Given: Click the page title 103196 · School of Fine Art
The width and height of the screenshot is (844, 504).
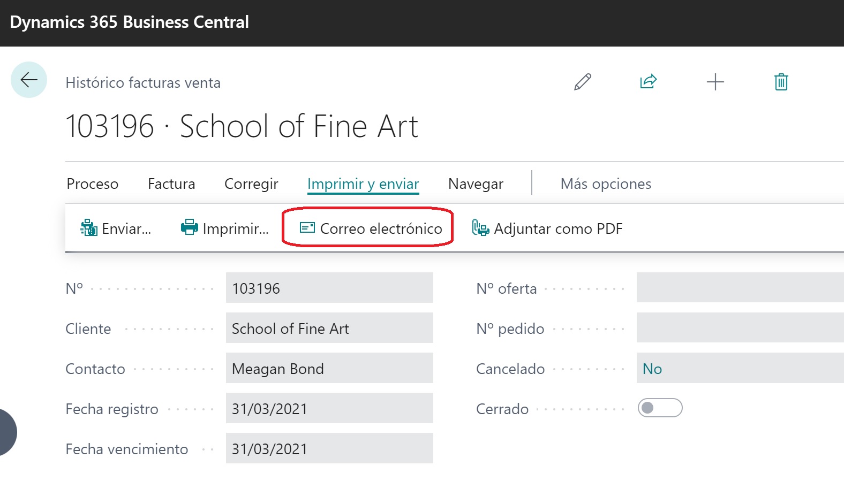Looking at the screenshot, I should [x=242, y=127].
